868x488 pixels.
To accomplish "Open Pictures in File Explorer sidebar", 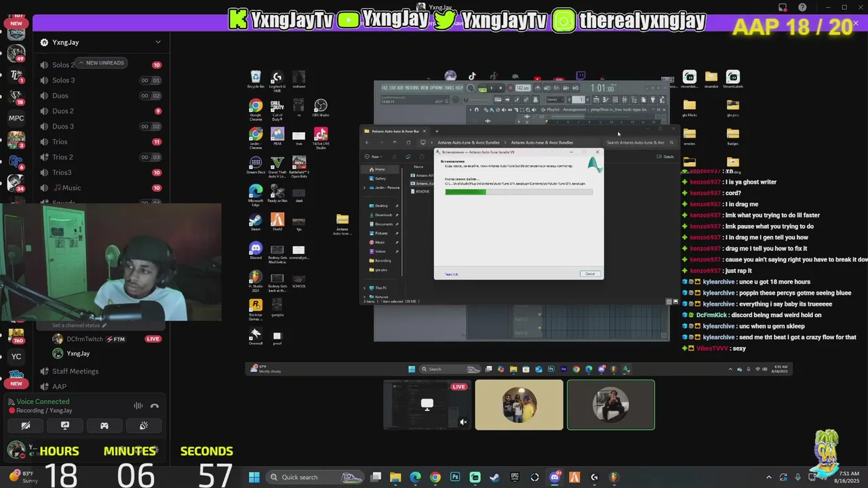I will pyautogui.click(x=383, y=233).
